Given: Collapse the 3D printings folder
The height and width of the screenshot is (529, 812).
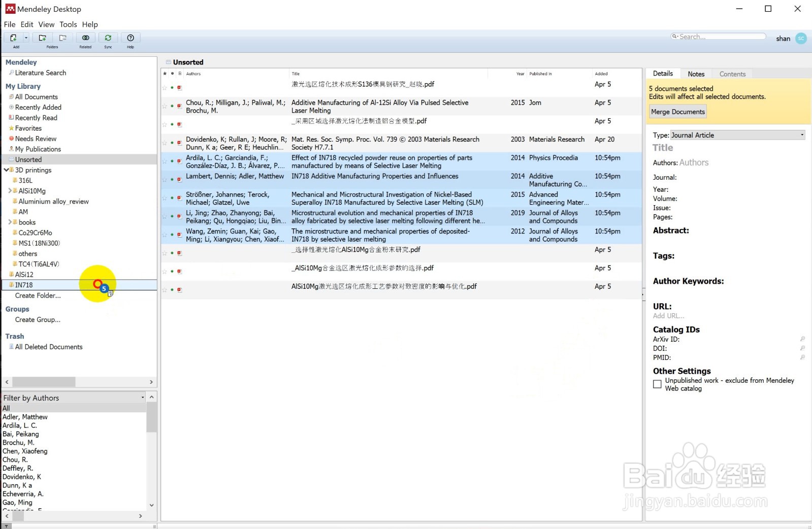Looking at the screenshot, I should pos(6,170).
